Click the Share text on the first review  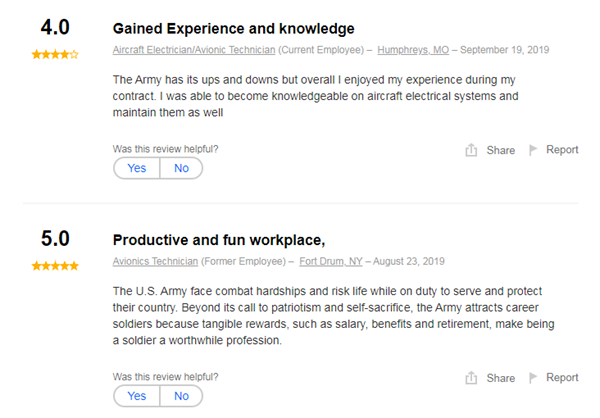[x=500, y=150]
